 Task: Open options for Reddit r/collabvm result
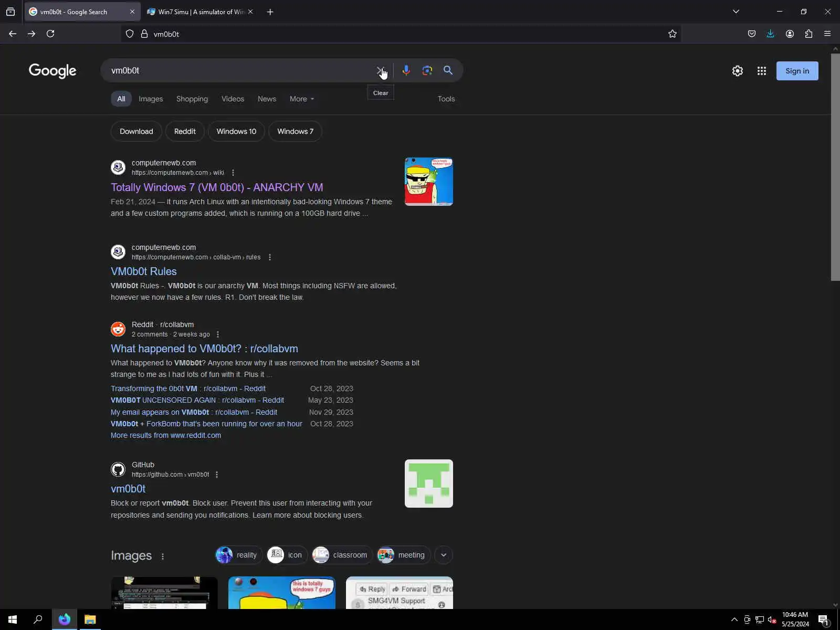(218, 334)
